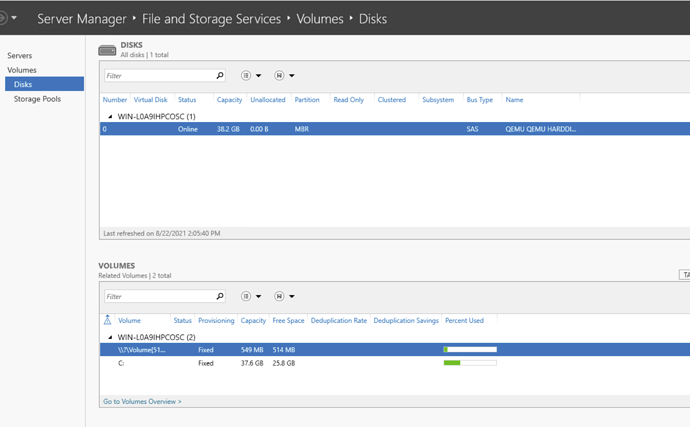Open Volumes in the left navigation
The image size is (690, 427).
point(22,70)
